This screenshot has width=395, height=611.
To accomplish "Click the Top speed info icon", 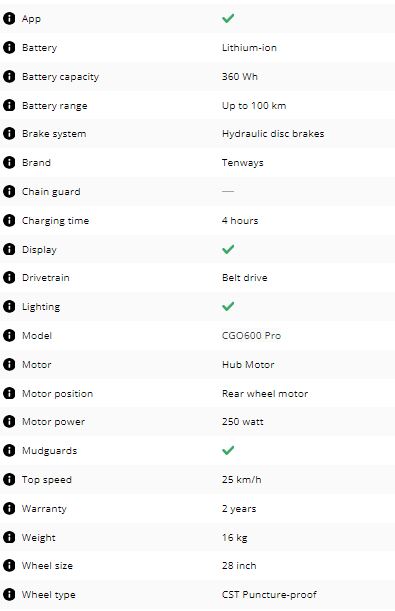I will pyautogui.click(x=9, y=479).
